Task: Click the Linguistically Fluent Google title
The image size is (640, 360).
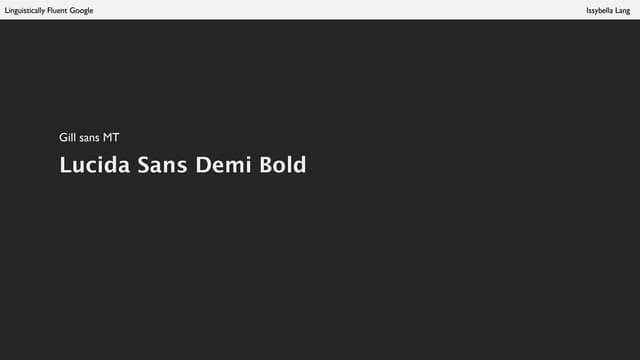Action: [x=49, y=11]
